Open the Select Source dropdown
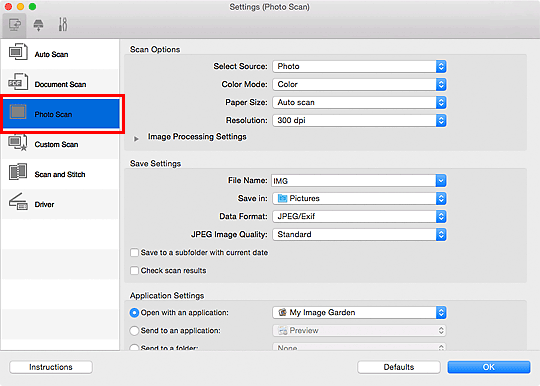The image size is (540, 386). point(360,66)
